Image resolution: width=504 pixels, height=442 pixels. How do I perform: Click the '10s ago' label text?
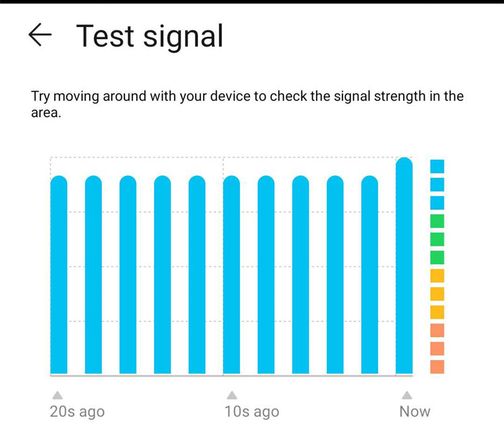coord(252,412)
